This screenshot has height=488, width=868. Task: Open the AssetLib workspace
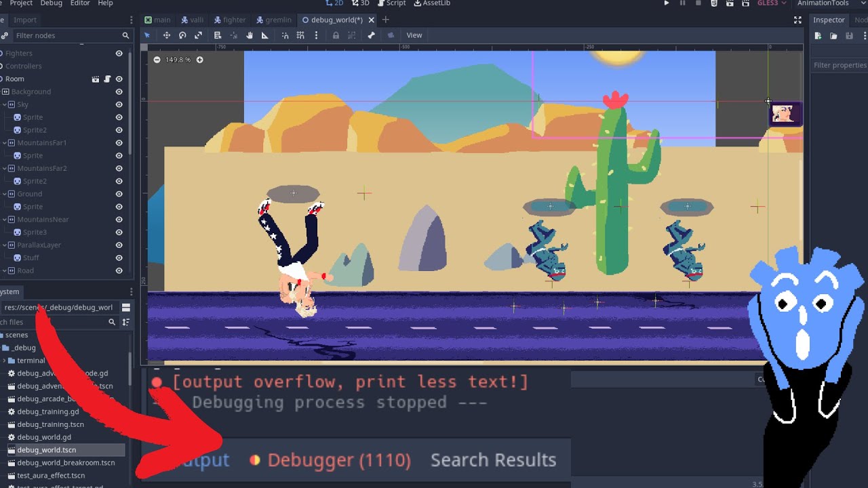point(431,3)
